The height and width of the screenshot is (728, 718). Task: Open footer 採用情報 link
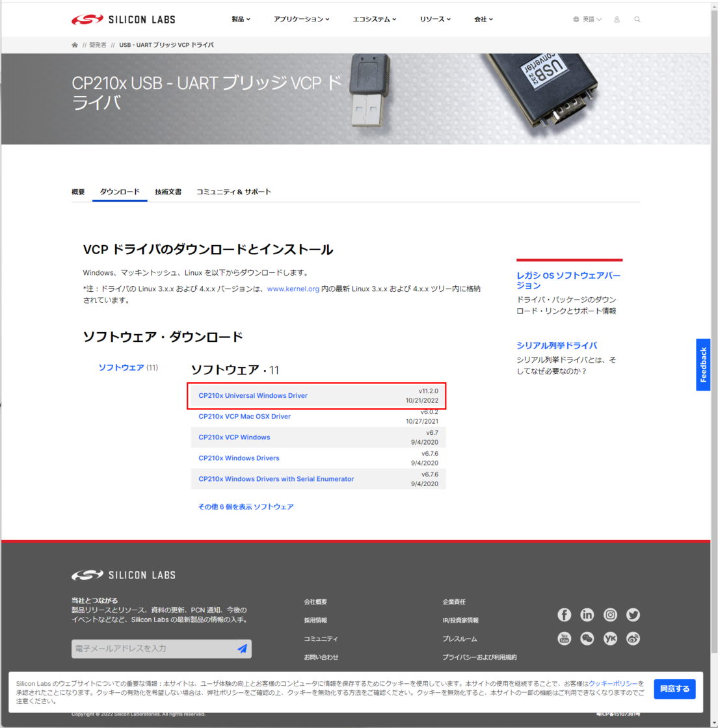[x=315, y=620]
